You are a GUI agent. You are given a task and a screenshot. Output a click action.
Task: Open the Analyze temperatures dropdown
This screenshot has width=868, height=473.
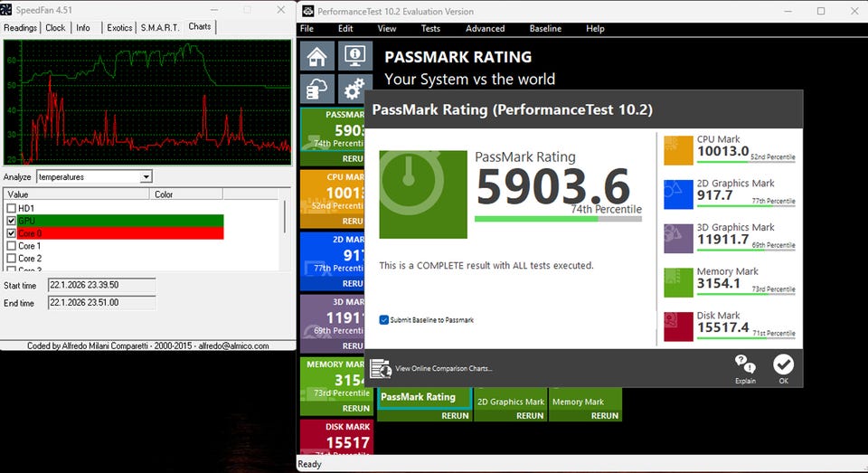click(x=146, y=177)
